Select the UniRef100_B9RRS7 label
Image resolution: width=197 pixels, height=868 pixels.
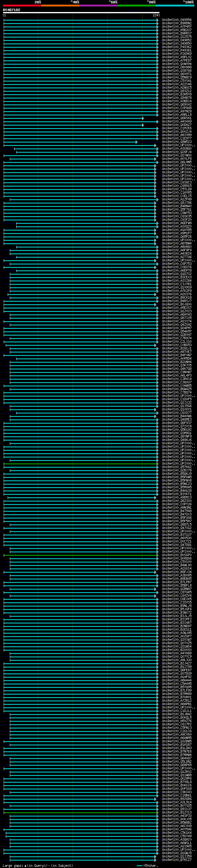176,33
